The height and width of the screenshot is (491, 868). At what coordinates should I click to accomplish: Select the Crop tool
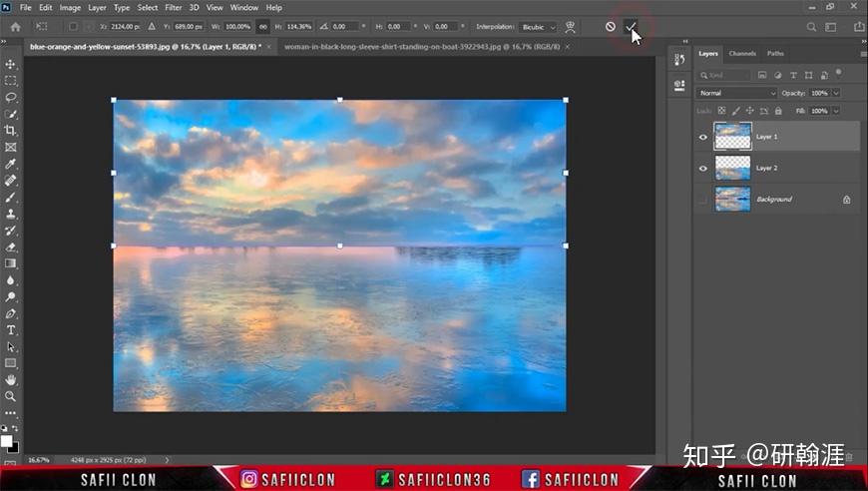click(x=11, y=131)
